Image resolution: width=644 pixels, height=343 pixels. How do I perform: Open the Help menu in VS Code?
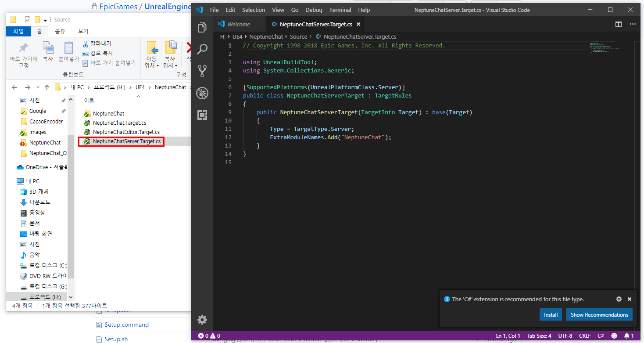(x=364, y=10)
